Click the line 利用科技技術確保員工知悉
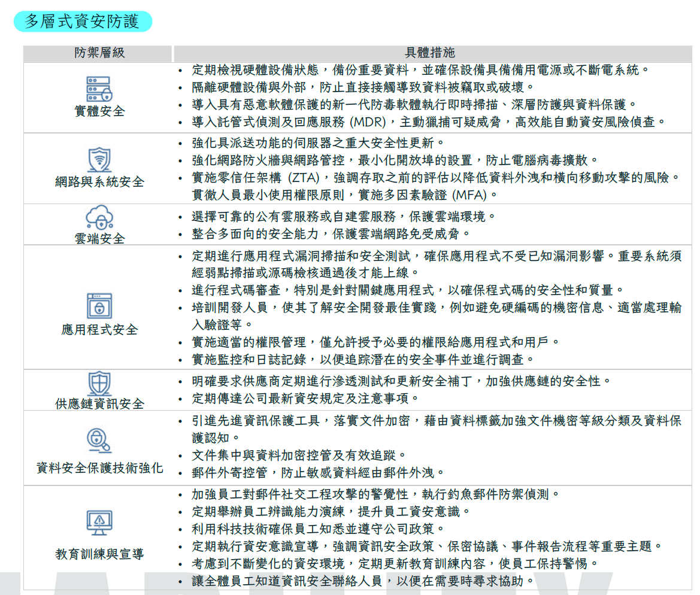Image resolution: width=700 pixels, height=595 pixels. (x=319, y=529)
